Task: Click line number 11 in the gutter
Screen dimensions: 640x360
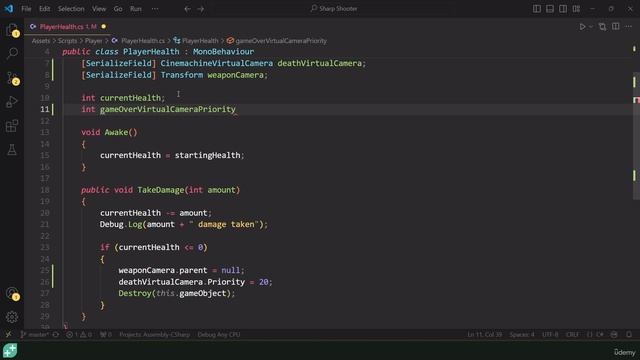Action: (44, 109)
